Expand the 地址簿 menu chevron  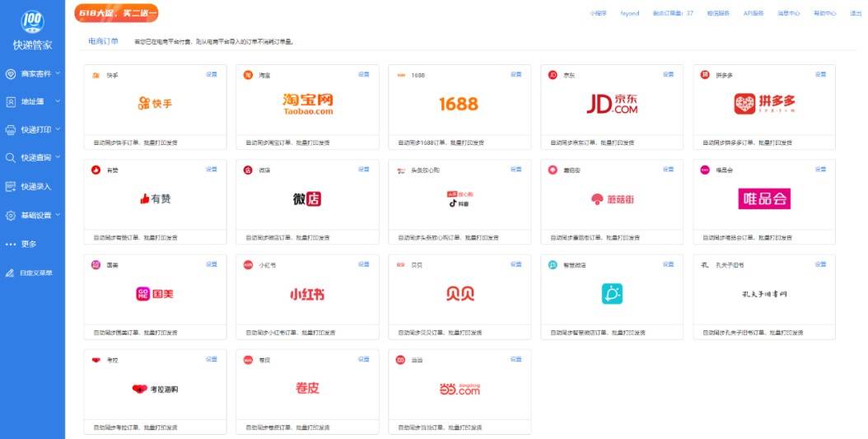click(58, 101)
